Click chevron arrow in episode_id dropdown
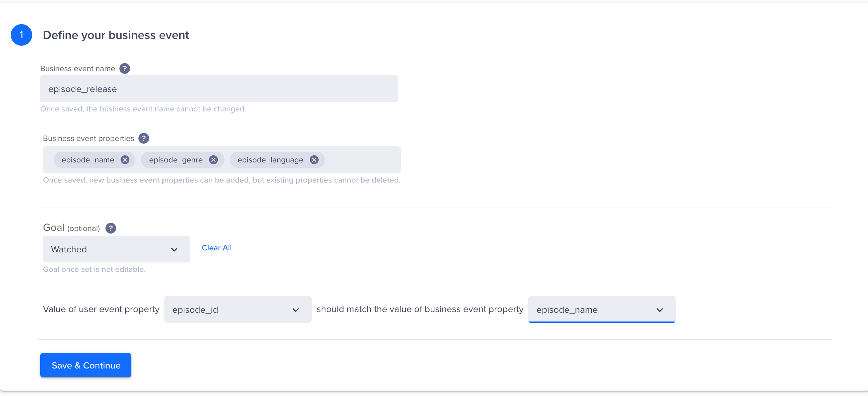 [296, 310]
